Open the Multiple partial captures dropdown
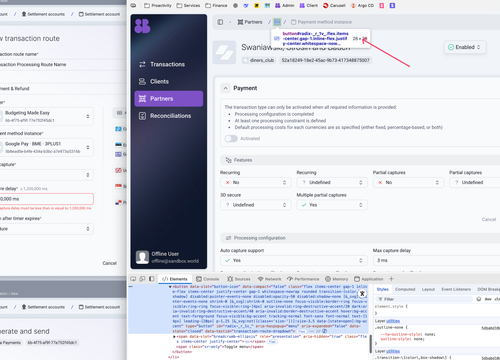The height and width of the screenshot is (360, 500). (x=332, y=205)
